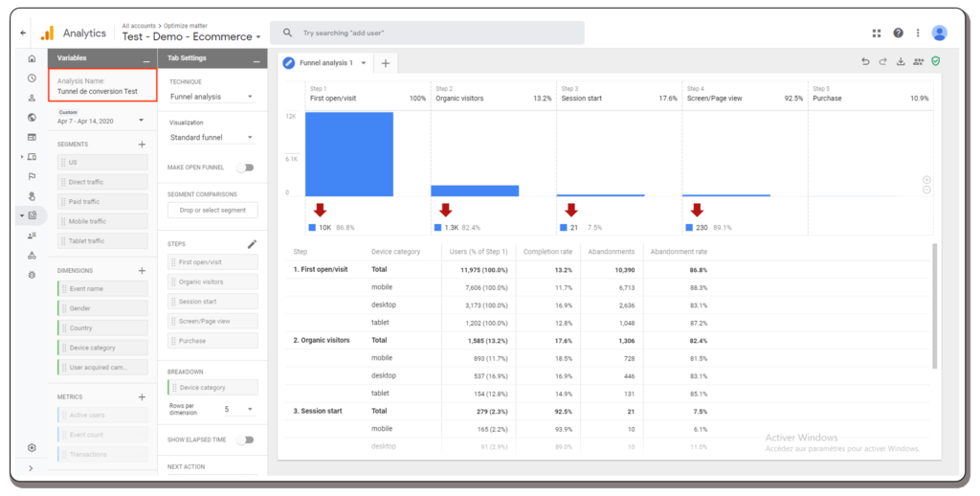Edit funnel steps with pencil icon
The width and height of the screenshot is (980, 496).
tap(252, 244)
